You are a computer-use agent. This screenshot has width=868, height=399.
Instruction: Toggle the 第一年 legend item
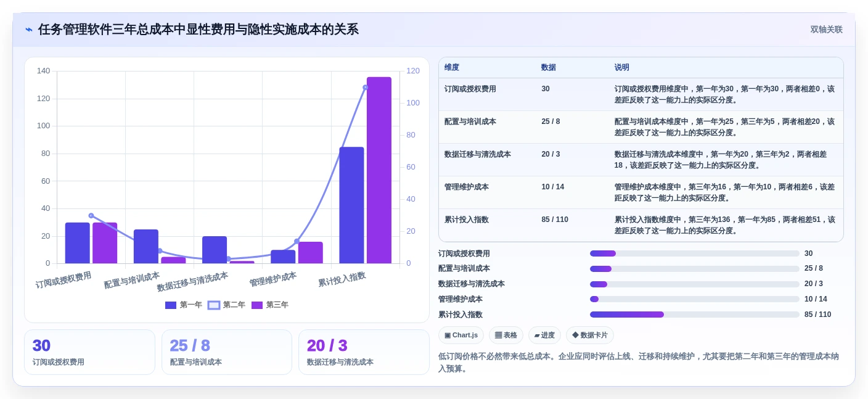click(184, 305)
